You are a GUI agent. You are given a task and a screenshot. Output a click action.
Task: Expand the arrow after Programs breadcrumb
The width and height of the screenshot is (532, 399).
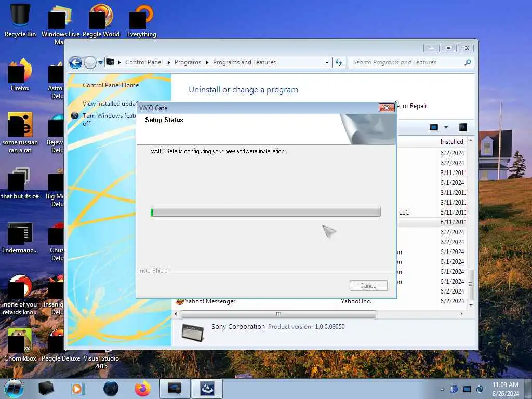[207, 62]
